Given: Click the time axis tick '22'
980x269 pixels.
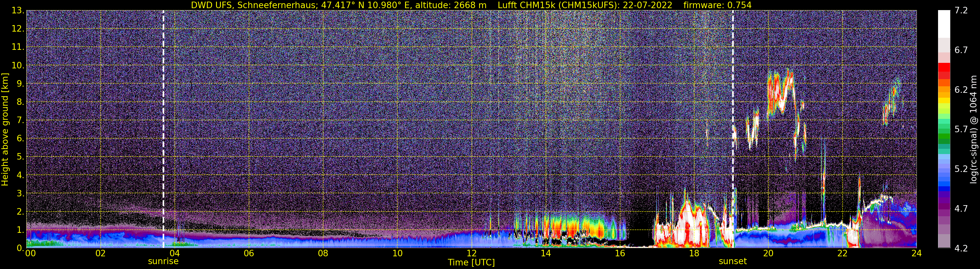Looking at the screenshot, I should [x=842, y=254].
